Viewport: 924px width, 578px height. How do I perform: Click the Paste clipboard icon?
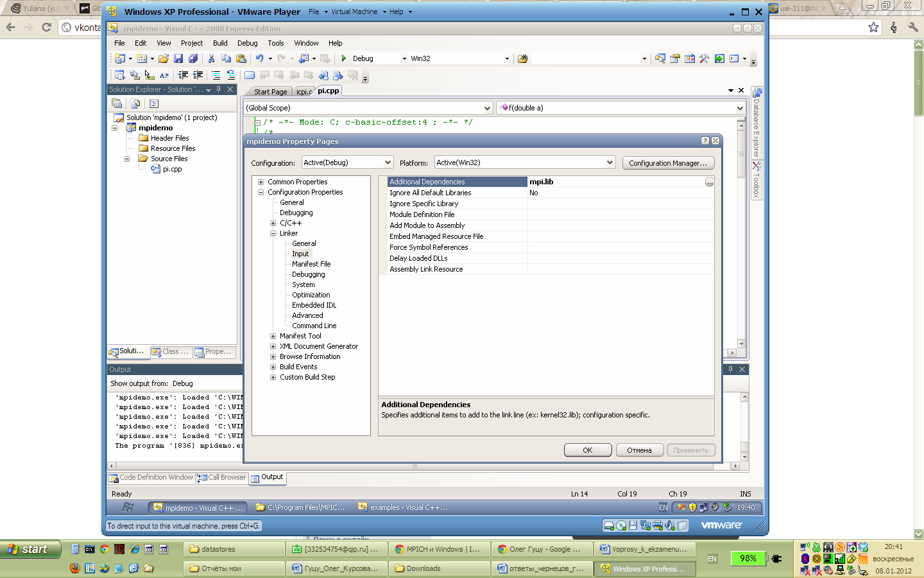(241, 58)
